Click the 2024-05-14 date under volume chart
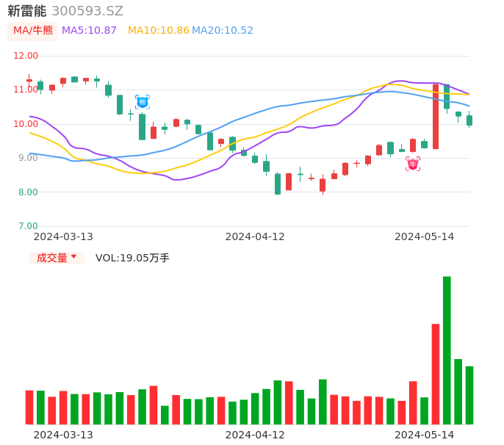The width and height of the screenshot is (504, 445). (425, 435)
